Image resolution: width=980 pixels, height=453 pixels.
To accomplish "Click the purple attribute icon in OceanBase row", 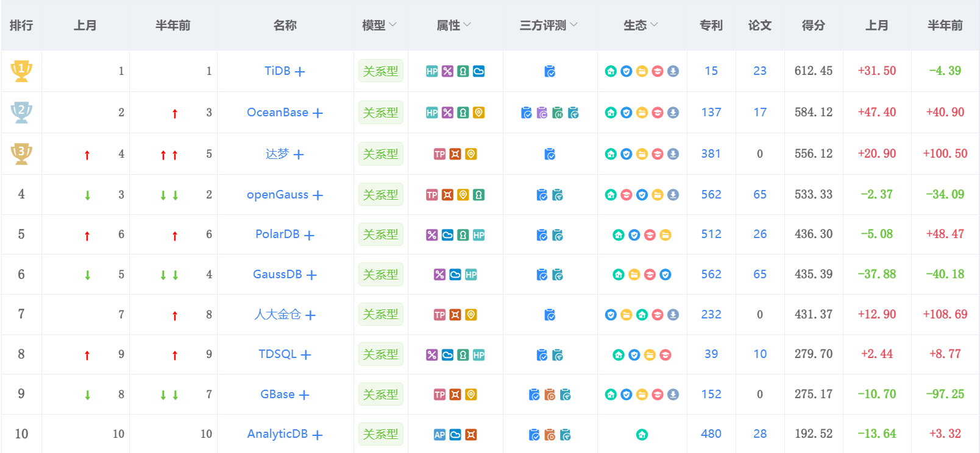I will coord(447,113).
